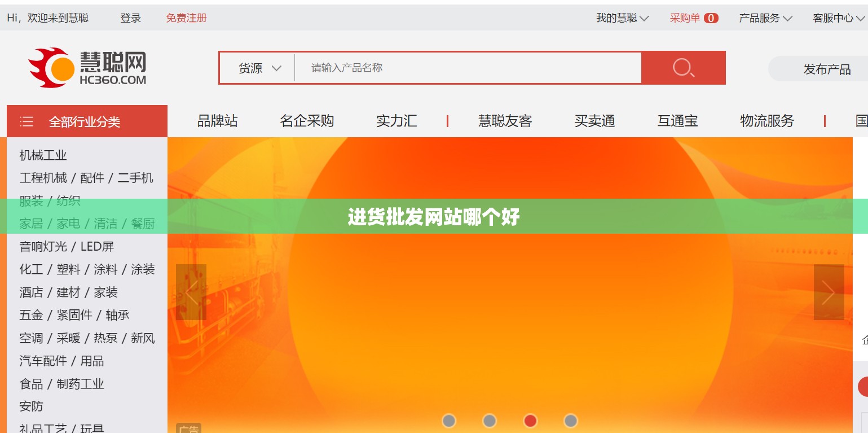This screenshot has height=433, width=868.
Task: Expand 客服中心 dropdown menu
Action: tap(839, 18)
